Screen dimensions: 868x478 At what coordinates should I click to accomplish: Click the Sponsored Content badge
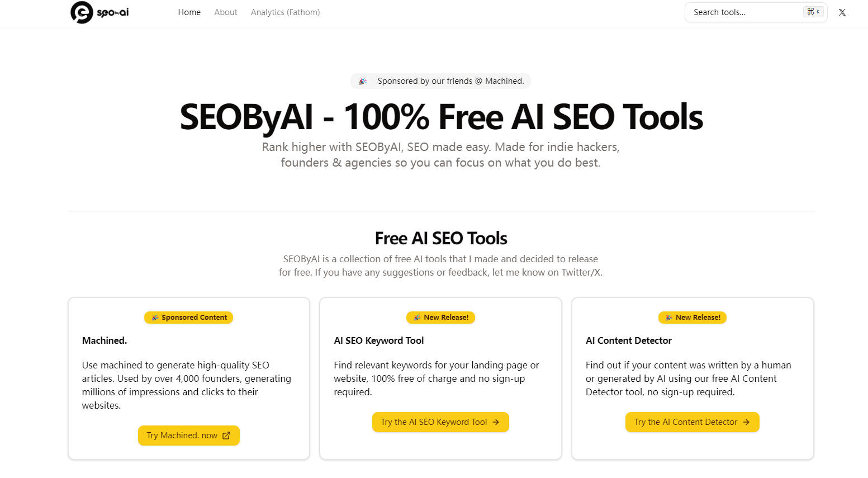189,318
